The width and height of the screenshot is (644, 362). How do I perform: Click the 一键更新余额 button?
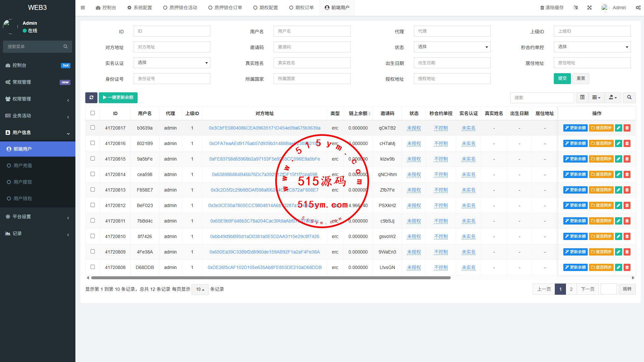coord(118,98)
